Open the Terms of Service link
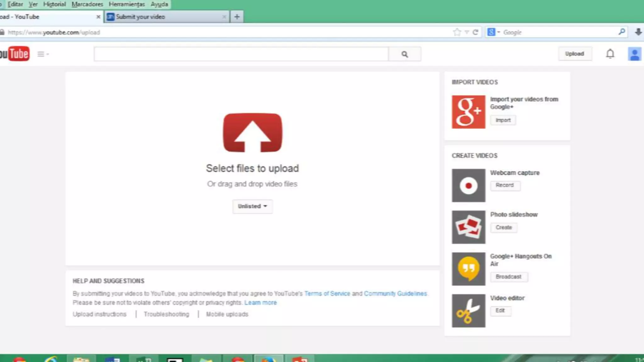644x362 pixels. pos(327,293)
